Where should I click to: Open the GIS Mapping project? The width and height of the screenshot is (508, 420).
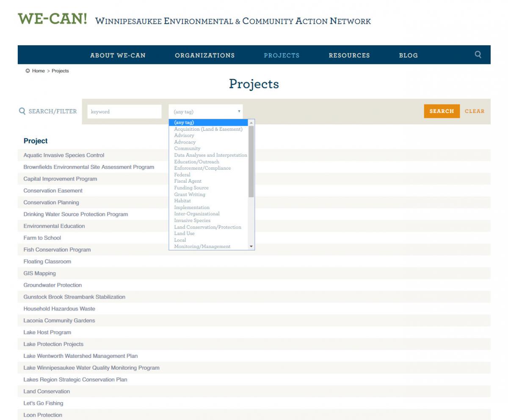[40, 274]
